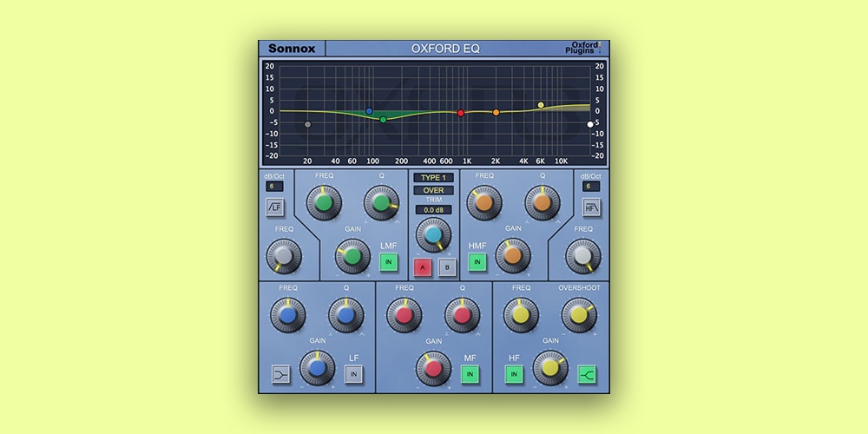
Task: Click the LF high-pass filter icon button
Action: (x=275, y=207)
